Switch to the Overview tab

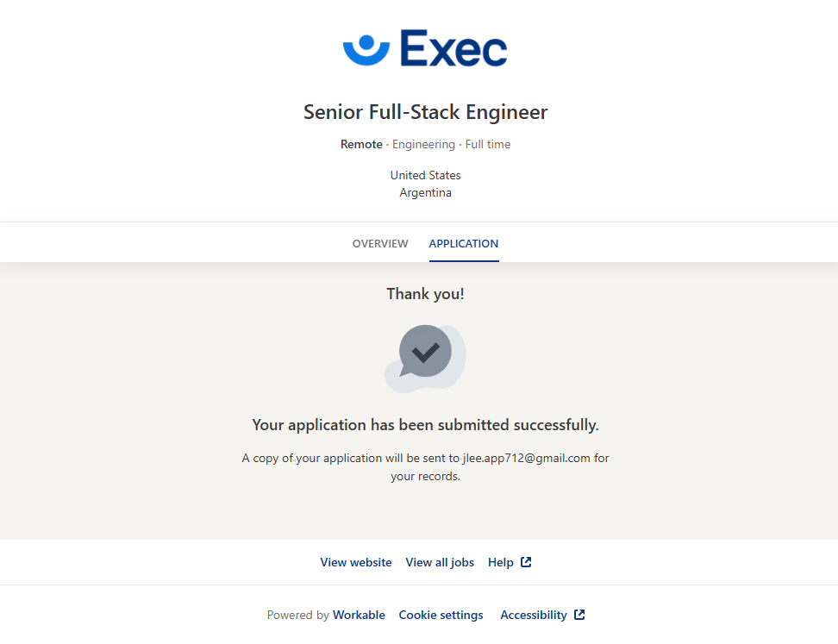pos(380,244)
